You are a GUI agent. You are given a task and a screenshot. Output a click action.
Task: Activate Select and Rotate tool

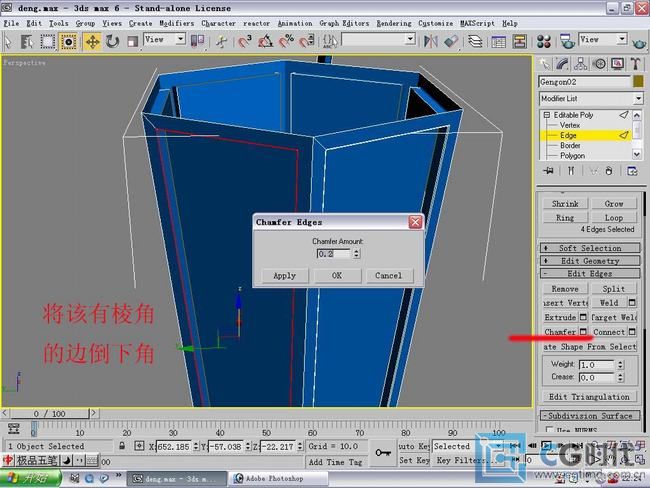pyautogui.click(x=112, y=41)
